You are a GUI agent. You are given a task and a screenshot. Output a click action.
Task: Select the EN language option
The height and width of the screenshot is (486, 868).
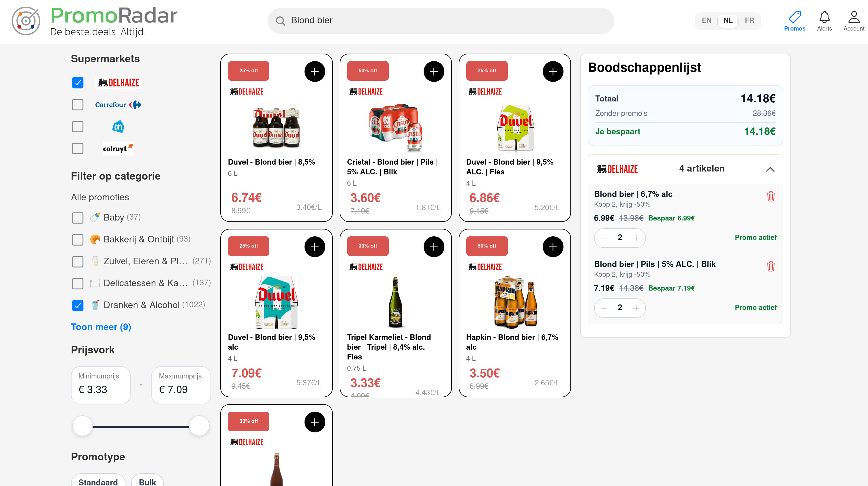click(706, 20)
